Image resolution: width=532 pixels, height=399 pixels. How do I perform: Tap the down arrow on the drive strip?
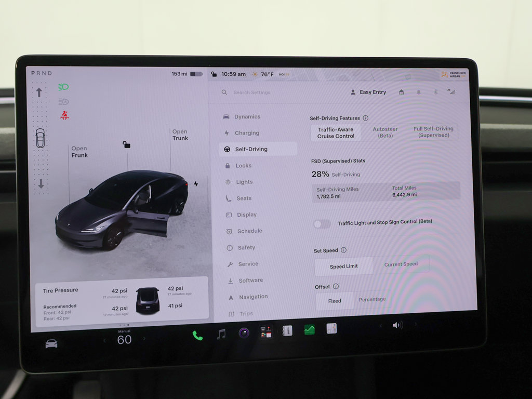pos(41,184)
